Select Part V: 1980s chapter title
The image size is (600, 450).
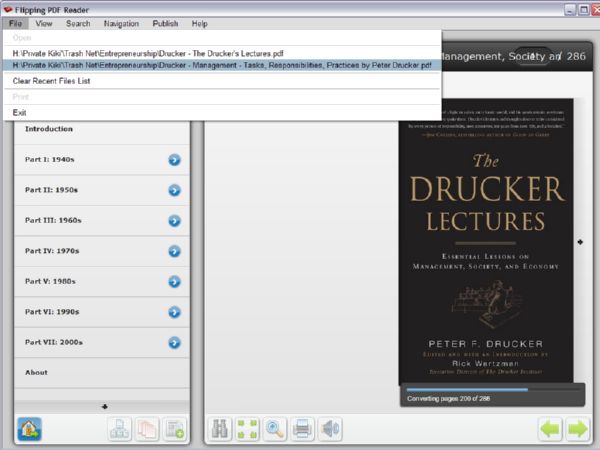coord(50,281)
